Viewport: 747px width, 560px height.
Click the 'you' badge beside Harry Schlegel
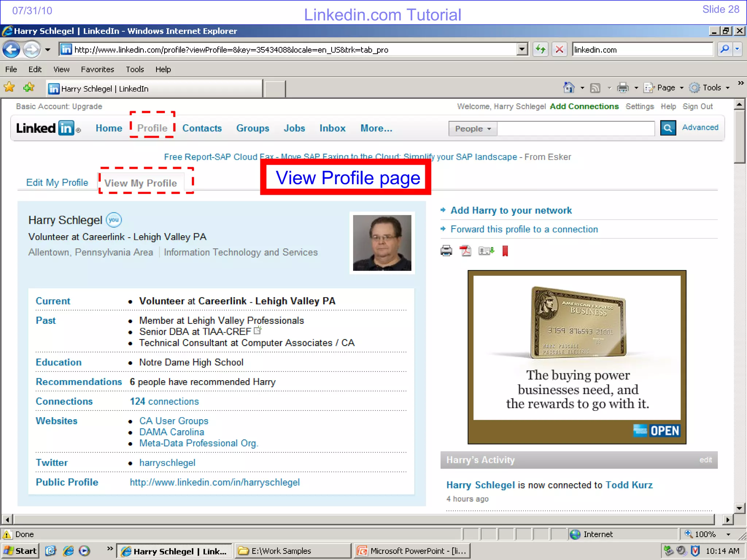point(114,220)
